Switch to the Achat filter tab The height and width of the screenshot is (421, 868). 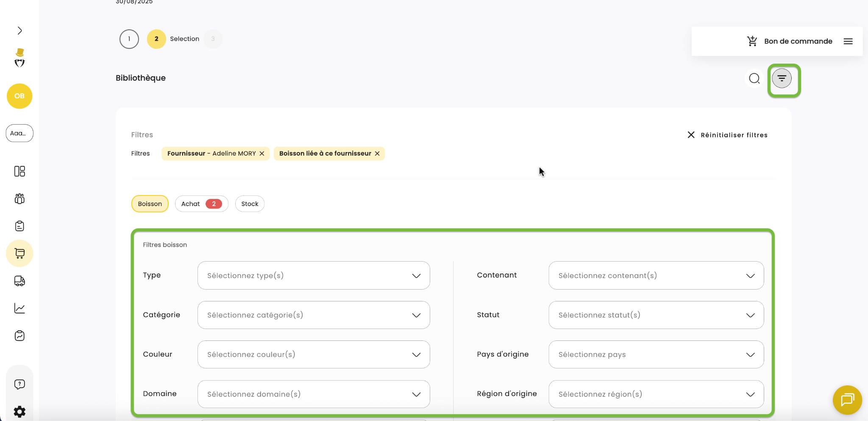[x=201, y=204]
